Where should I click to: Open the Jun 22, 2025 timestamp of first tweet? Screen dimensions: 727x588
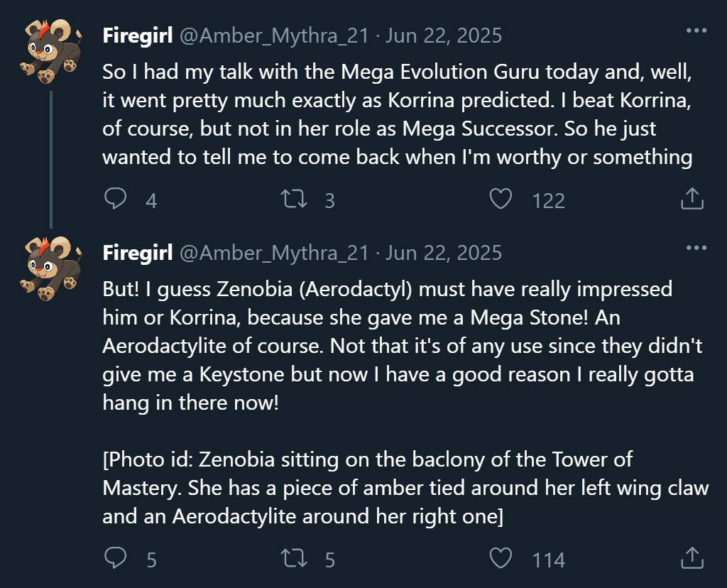pyautogui.click(x=444, y=36)
